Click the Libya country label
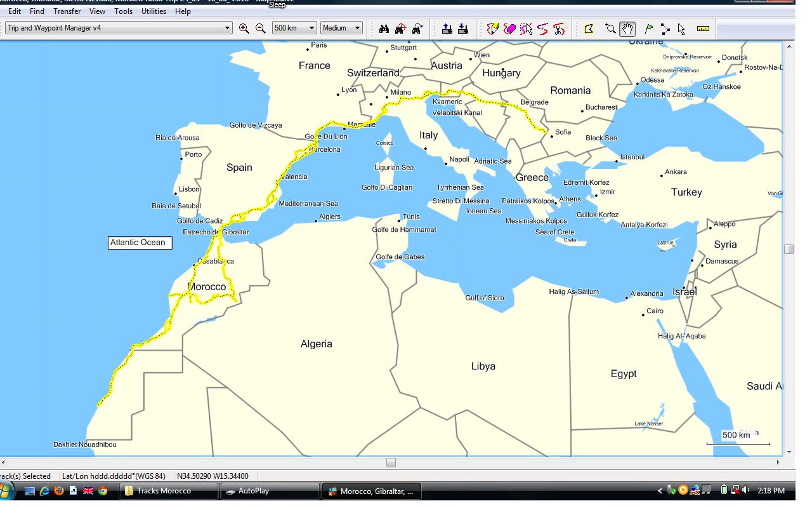Viewport: 812px width, 508px height. (x=483, y=366)
